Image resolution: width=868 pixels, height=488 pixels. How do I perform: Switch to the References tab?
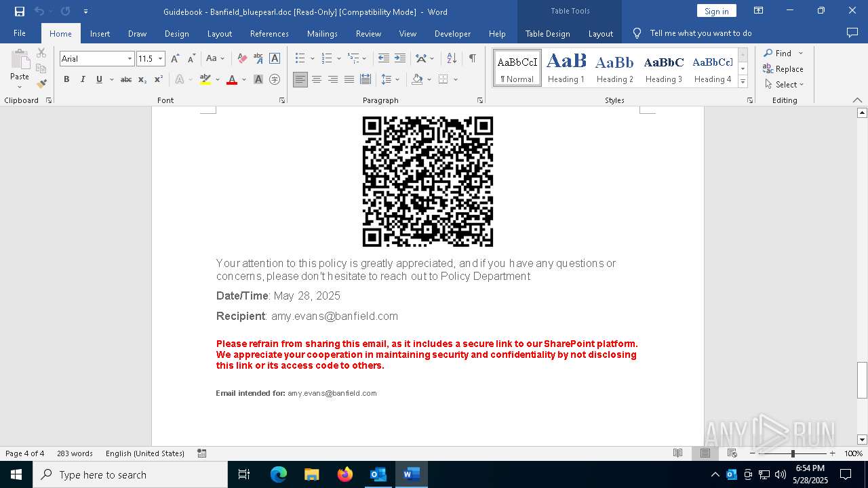[x=269, y=33]
